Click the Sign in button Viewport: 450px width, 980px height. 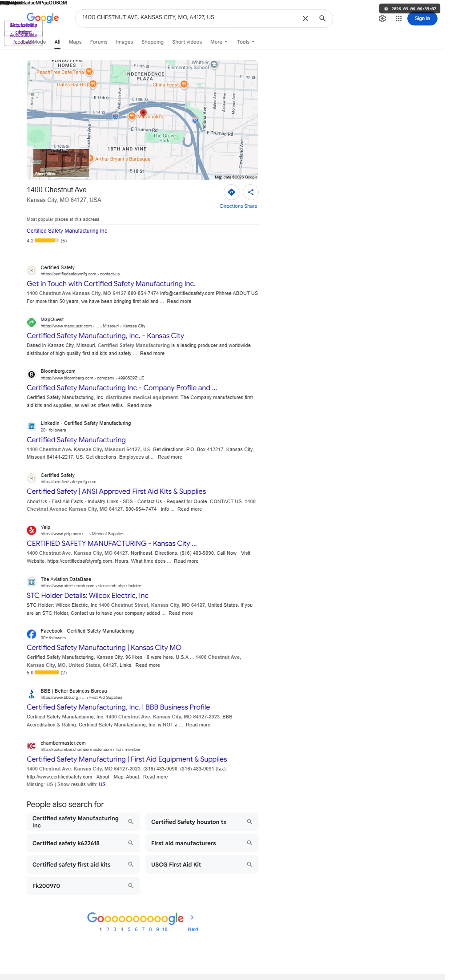(422, 19)
